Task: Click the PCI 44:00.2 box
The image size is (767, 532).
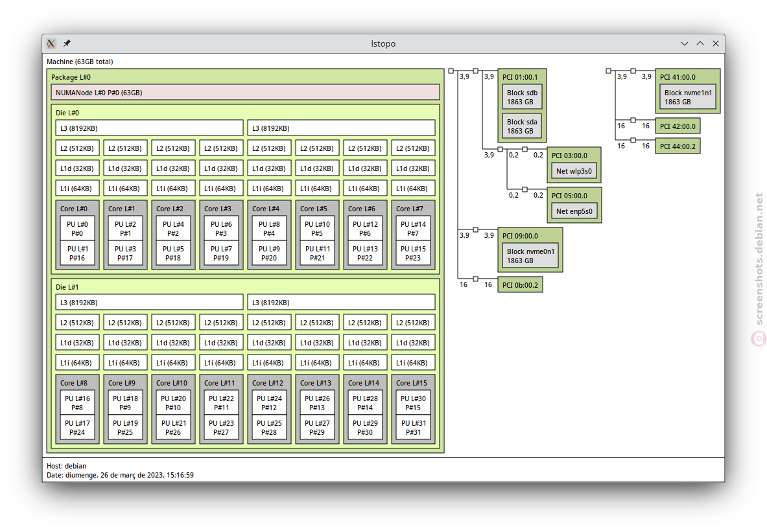Action: [x=678, y=146]
